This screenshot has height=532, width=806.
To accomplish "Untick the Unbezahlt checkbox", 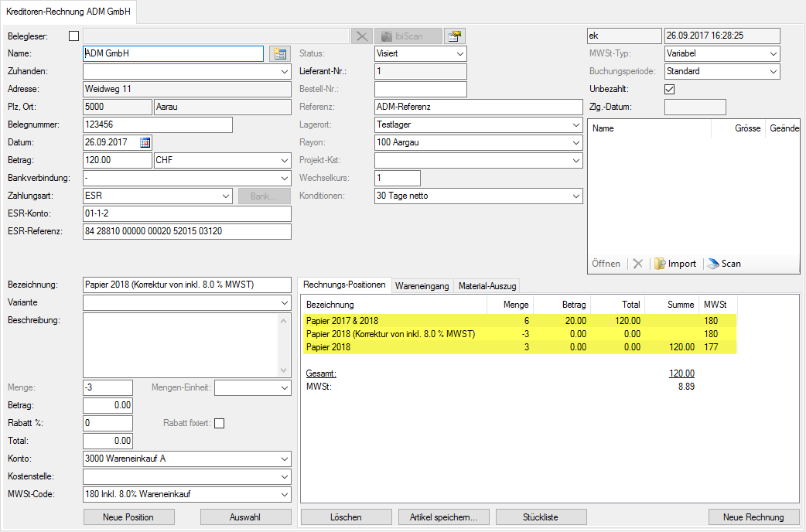I will [x=670, y=89].
